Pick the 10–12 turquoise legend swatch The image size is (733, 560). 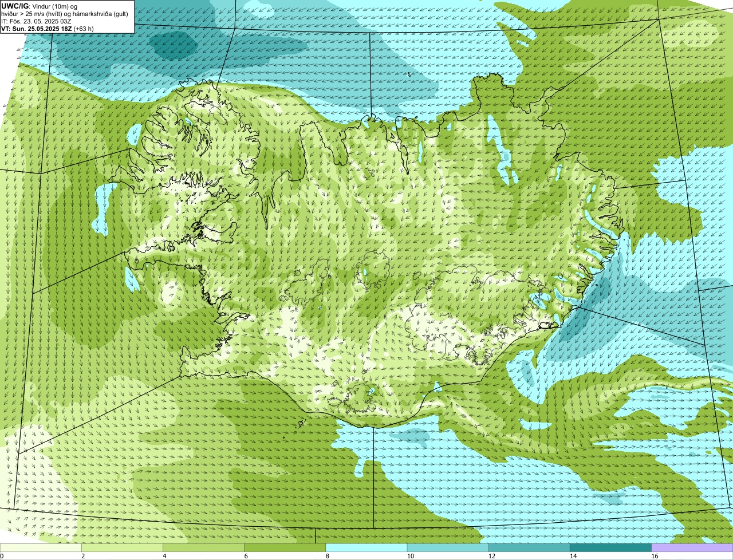[448, 548]
